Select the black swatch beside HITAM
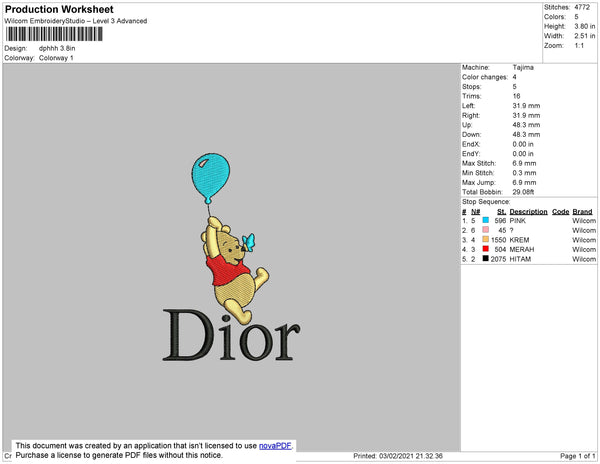Screen dimensions: 600x464 (x=486, y=259)
